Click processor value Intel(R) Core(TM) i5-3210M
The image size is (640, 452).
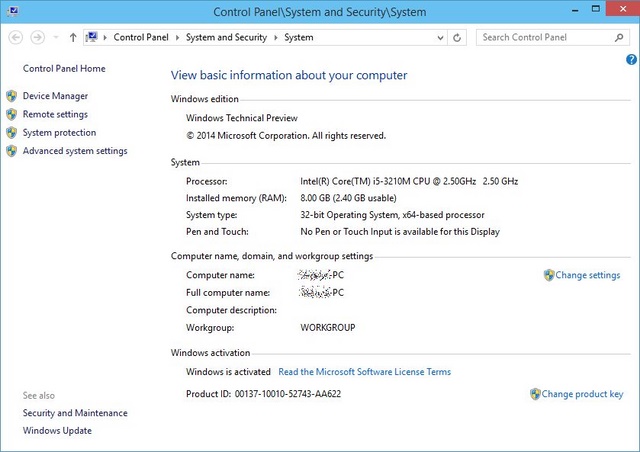pyautogui.click(x=409, y=181)
